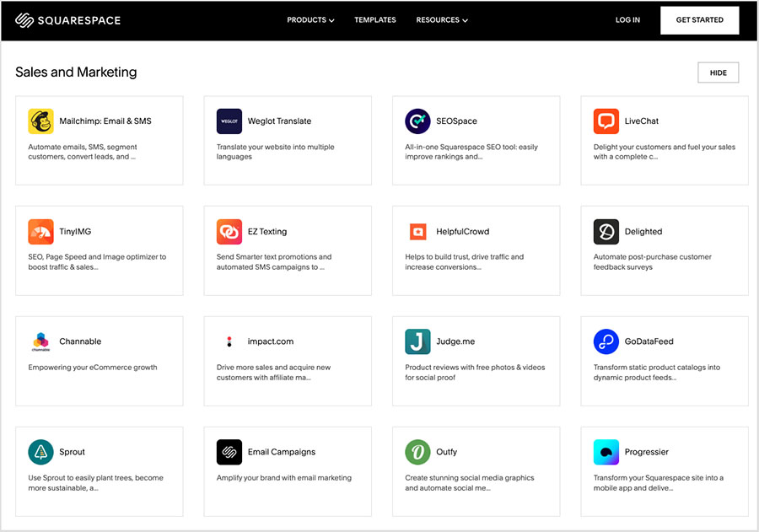Image resolution: width=759 pixels, height=532 pixels.
Task: Click the 'Sales and Marketing' section heading
Action: coord(76,73)
